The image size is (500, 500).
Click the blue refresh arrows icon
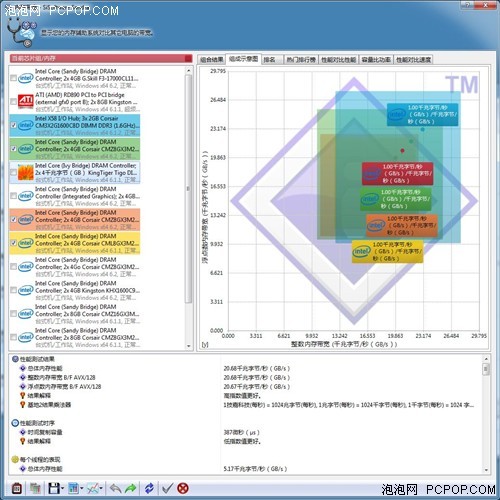(x=149, y=489)
